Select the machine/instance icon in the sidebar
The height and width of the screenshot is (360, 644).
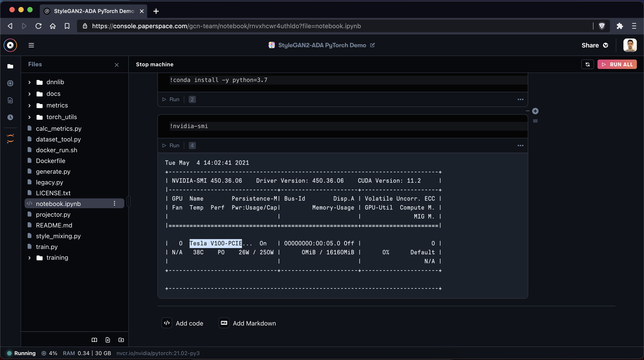[10, 83]
